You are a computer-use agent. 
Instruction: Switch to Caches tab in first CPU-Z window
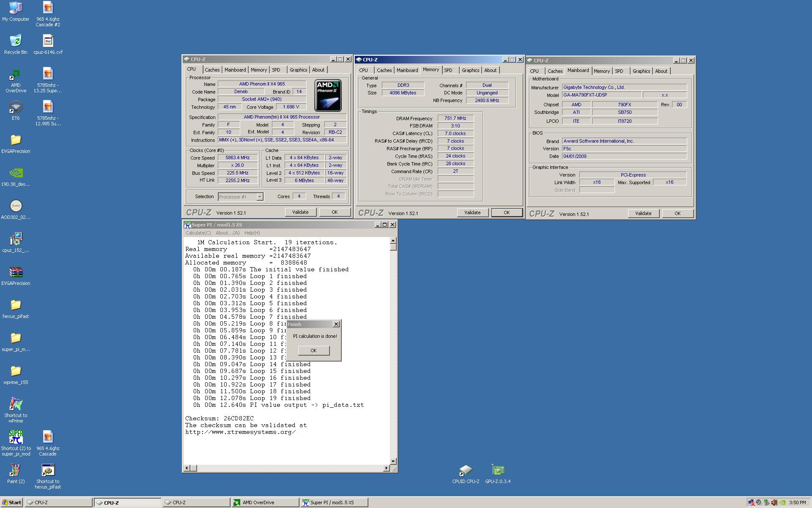[212, 70]
